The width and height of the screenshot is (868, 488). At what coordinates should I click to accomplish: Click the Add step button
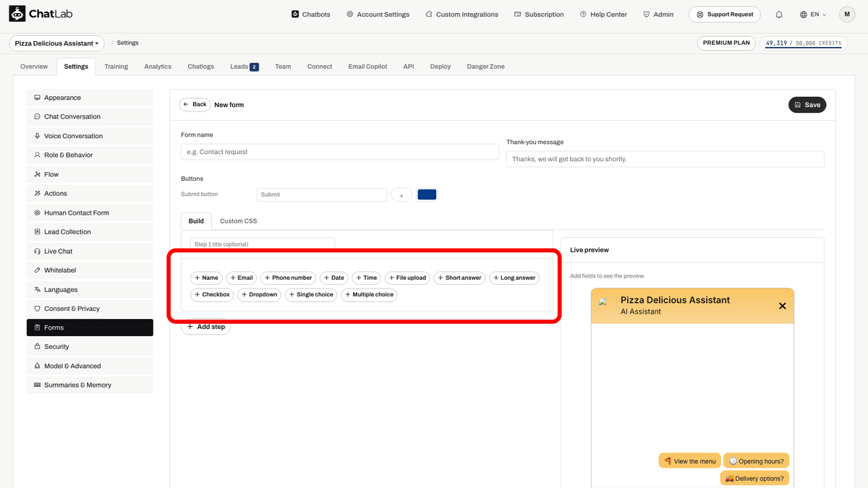tap(206, 327)
